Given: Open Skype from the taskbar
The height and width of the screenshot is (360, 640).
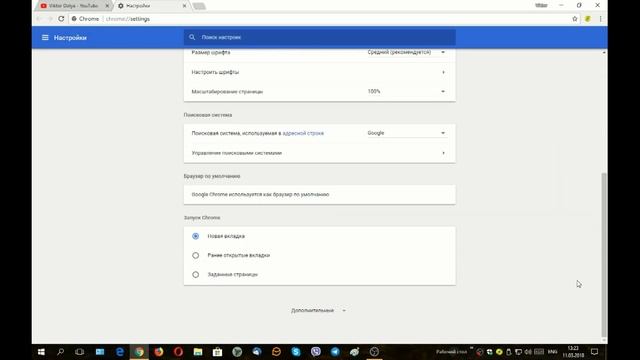Looking at the screenshot, I should (296, 352).
